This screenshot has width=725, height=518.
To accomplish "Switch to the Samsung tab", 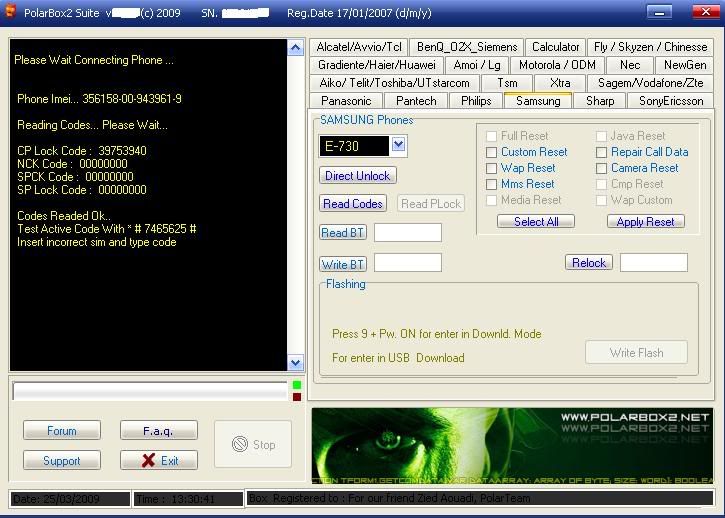I will [538, 100].
